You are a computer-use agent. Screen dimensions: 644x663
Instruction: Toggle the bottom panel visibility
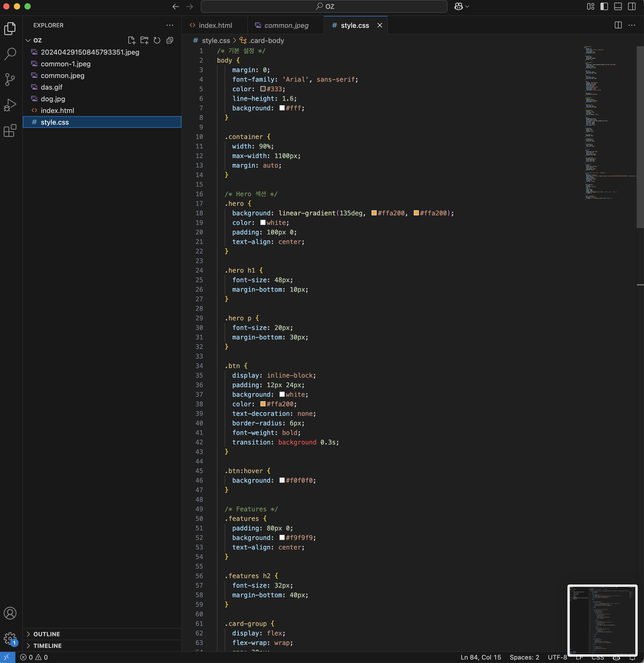[618, 6]
